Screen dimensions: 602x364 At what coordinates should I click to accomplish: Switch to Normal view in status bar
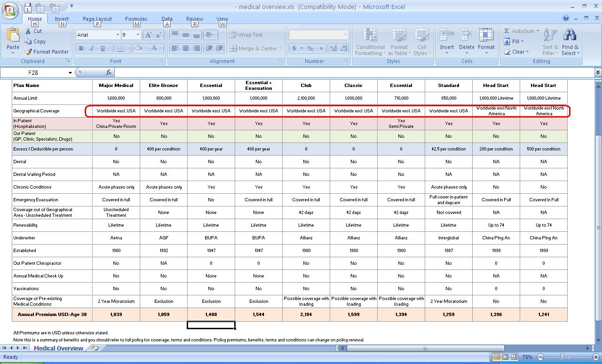point(496,357)
